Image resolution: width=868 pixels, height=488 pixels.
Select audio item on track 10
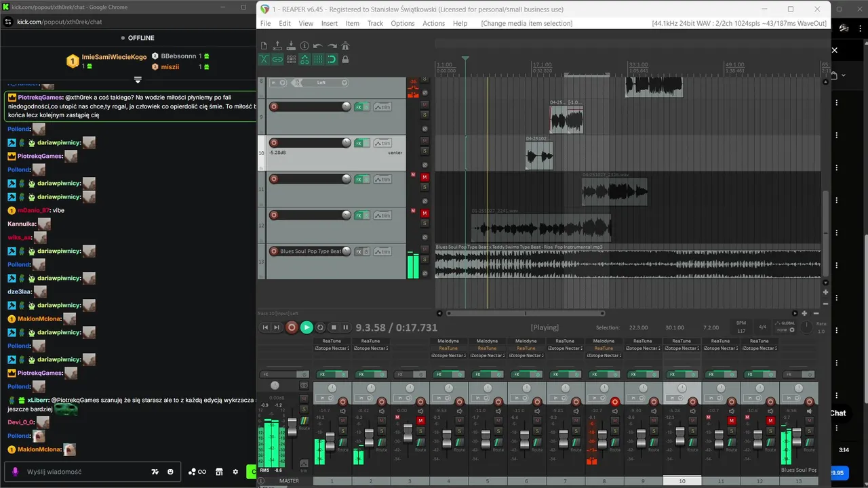click(x=539, y=156)
